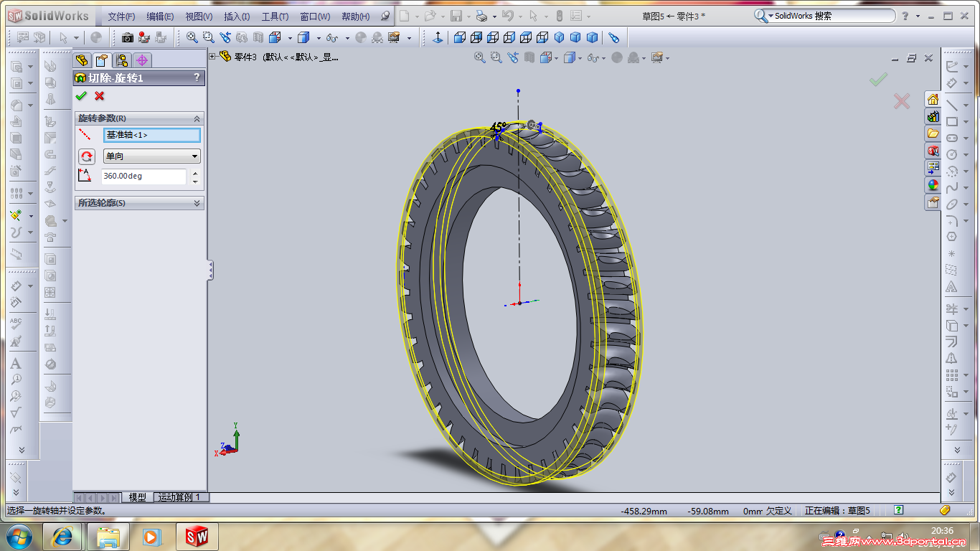Click the Normal To view icon

[438, 37]
